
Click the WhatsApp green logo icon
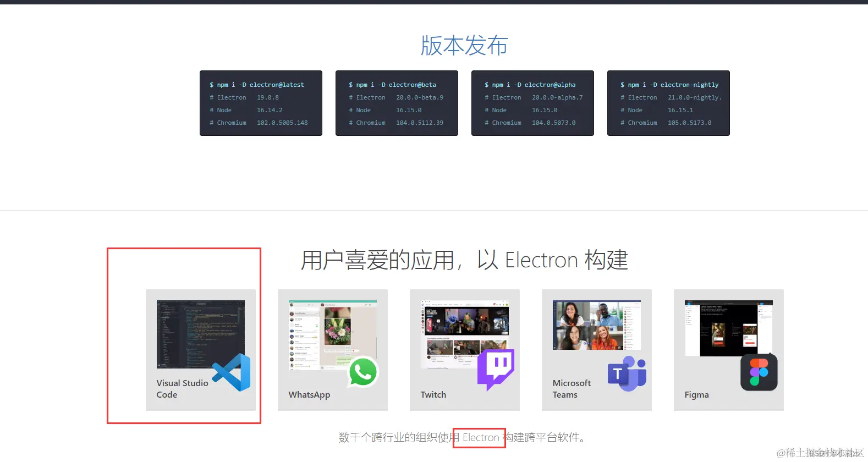point(363,372)
